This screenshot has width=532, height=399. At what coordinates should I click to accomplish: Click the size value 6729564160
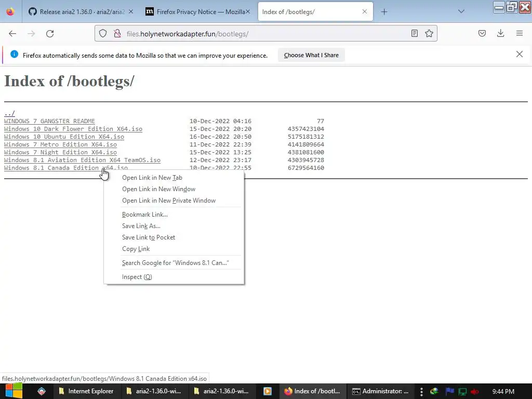click(x=305, y=168)
